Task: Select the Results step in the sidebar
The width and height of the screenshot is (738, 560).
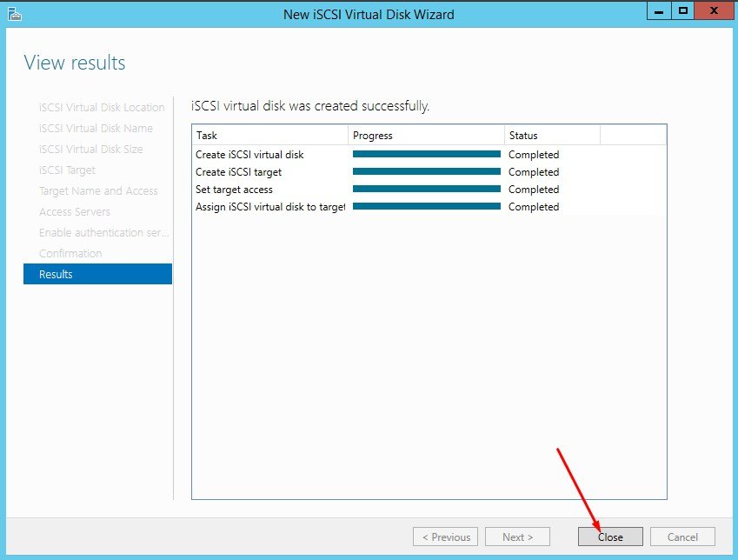Action: 97,274
